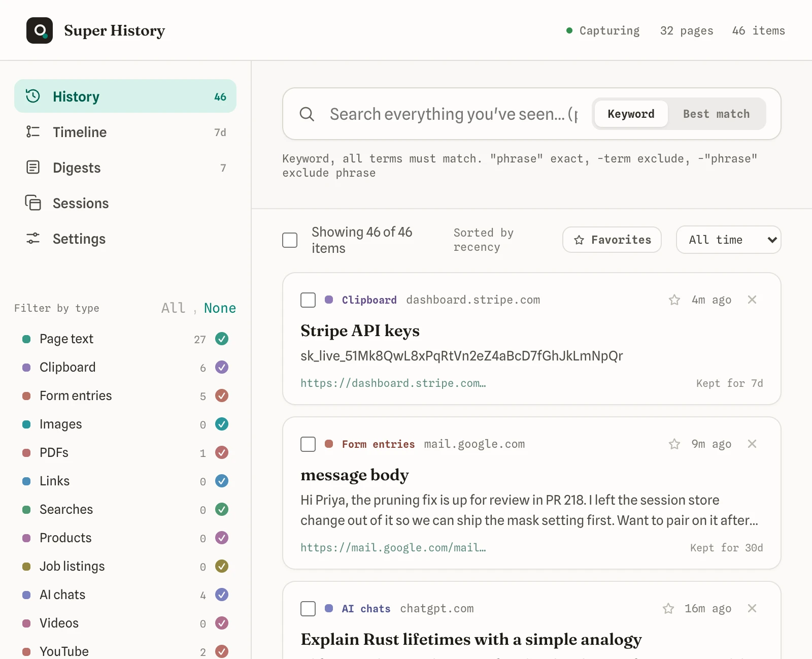This screenshot has height=659, width=812.
Task: Open the message body entry title
Action: [x=355, y=475]
